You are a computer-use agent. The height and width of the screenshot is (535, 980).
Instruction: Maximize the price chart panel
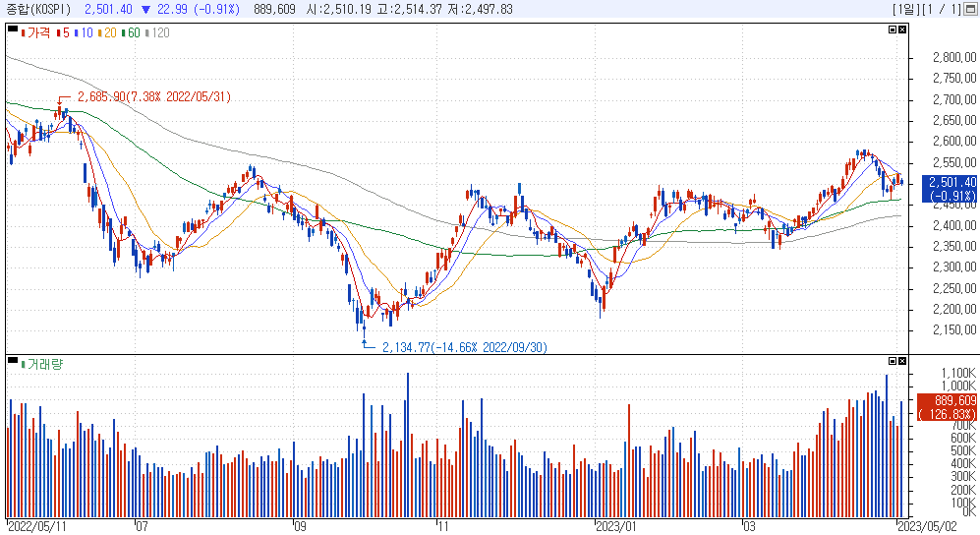point(893,30)
